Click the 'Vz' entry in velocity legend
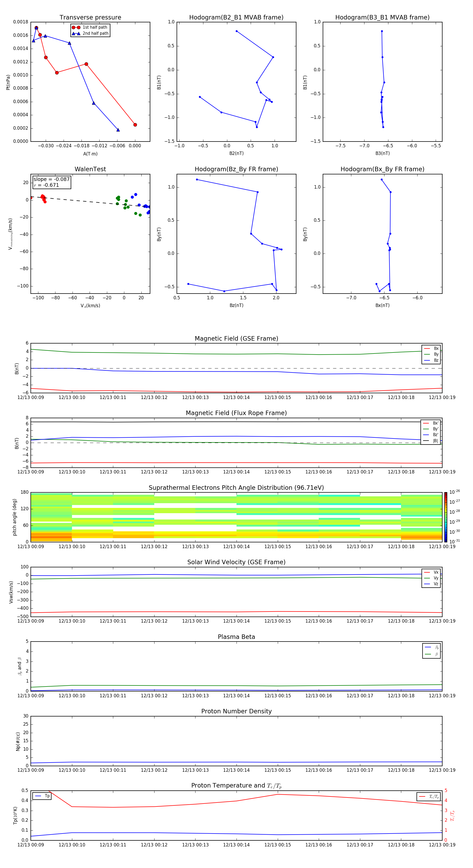 coord(431,584)
